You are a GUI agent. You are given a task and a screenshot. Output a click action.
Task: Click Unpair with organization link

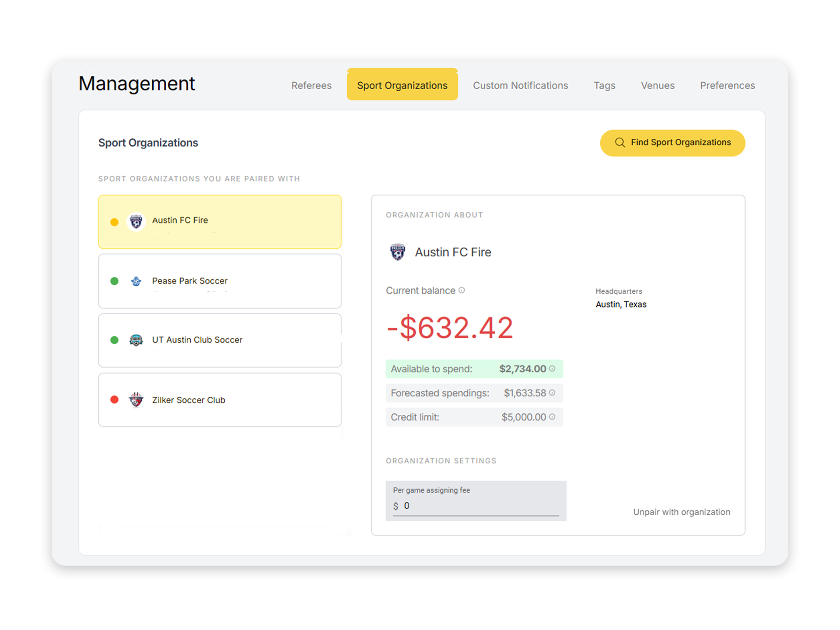pyautogui.click(x=681, y=512)
